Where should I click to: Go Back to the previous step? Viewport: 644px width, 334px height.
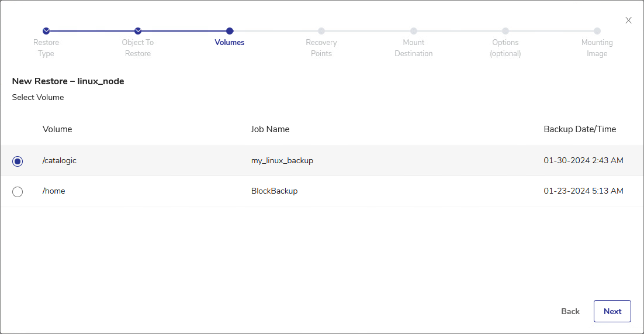[x=570, y=311]
